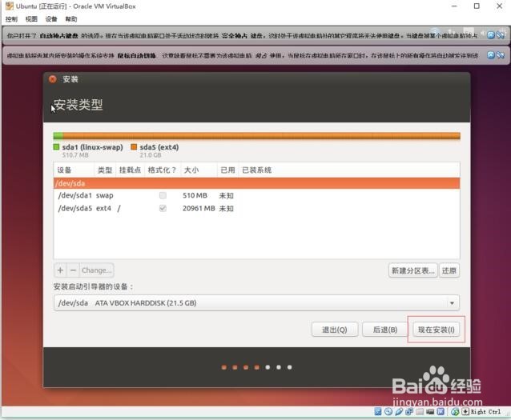
Task: Click the optical disc status bar icon
Action: point(388,412)
